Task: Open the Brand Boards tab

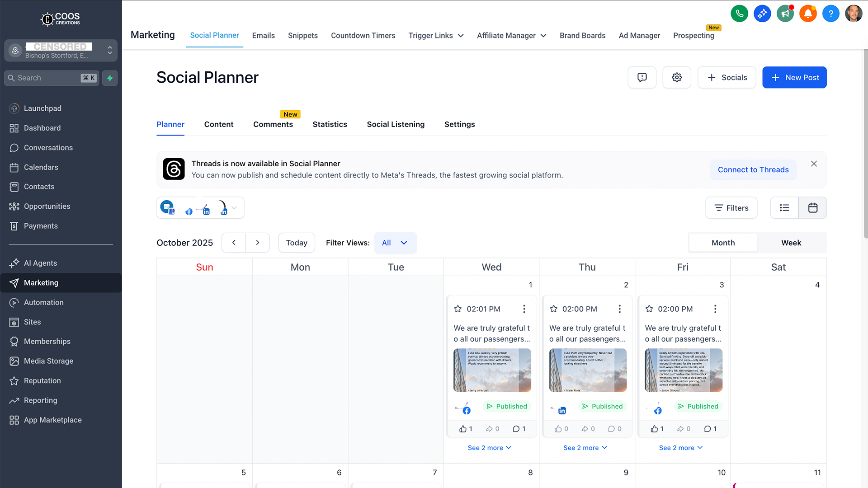Action: click(x=582, y=35)
